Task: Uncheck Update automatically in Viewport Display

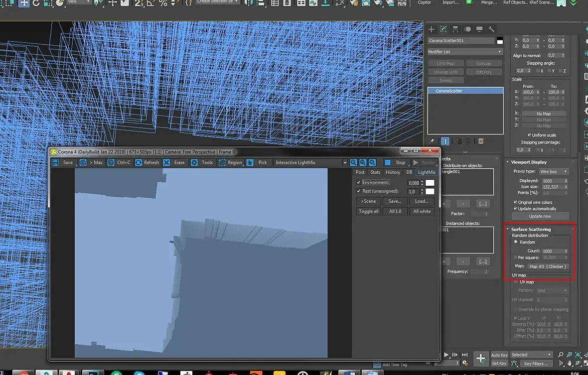Action: [516, 209]
